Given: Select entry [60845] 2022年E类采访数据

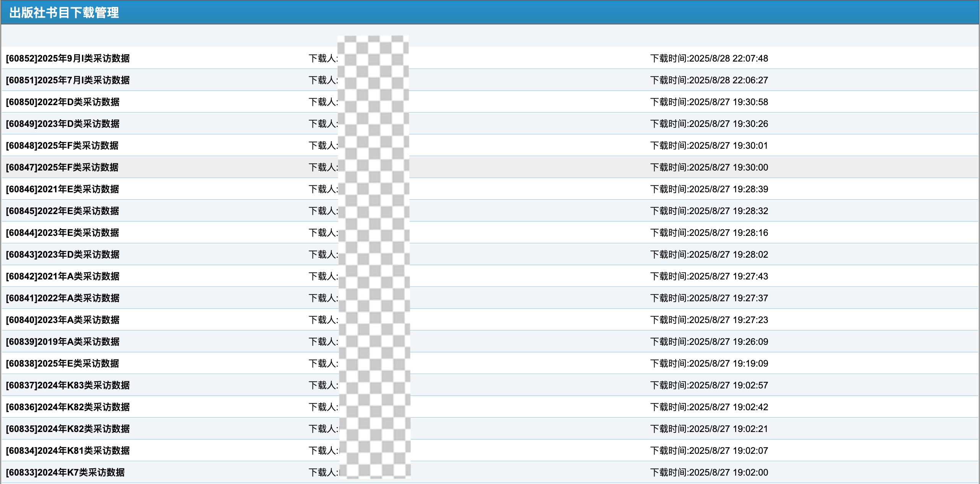Looking at the screenshot, I should (x=62, y=211).
